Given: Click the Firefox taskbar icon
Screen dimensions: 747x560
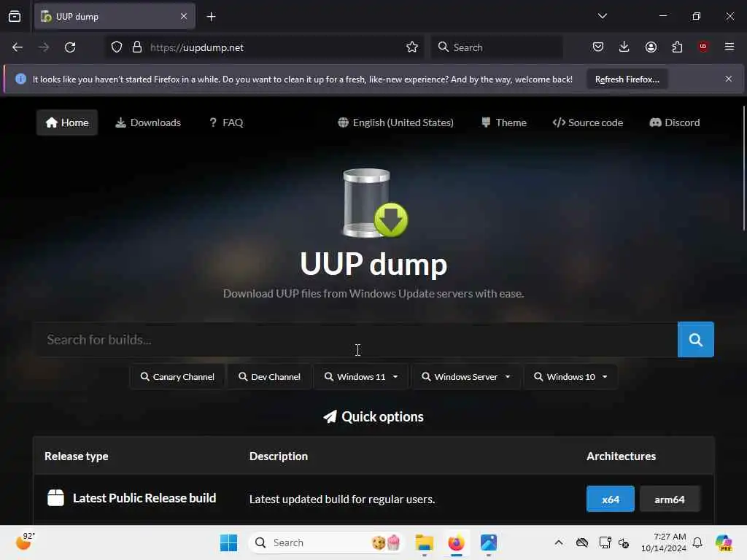Looking at the screenshot, I should [x=456, y=542].
